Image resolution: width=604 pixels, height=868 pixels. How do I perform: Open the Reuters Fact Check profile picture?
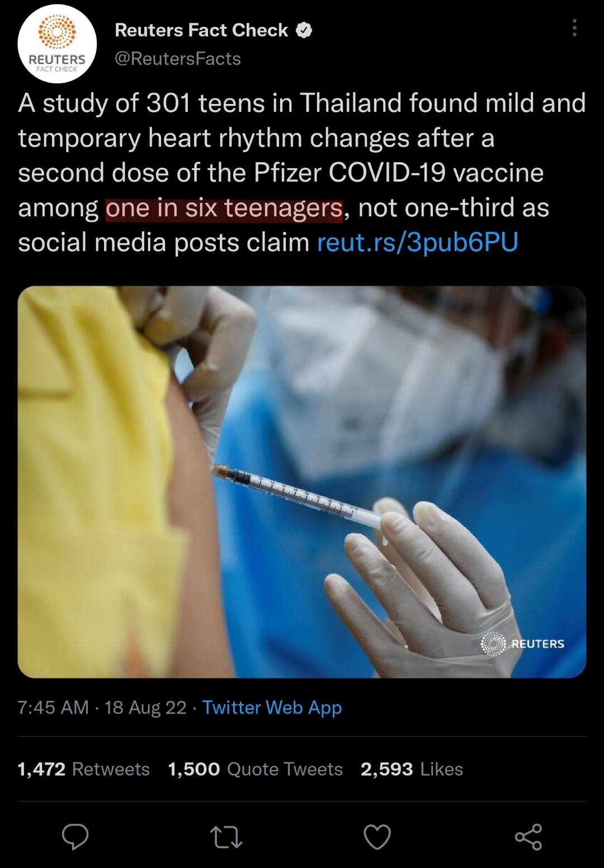click(x=57, y=44)
